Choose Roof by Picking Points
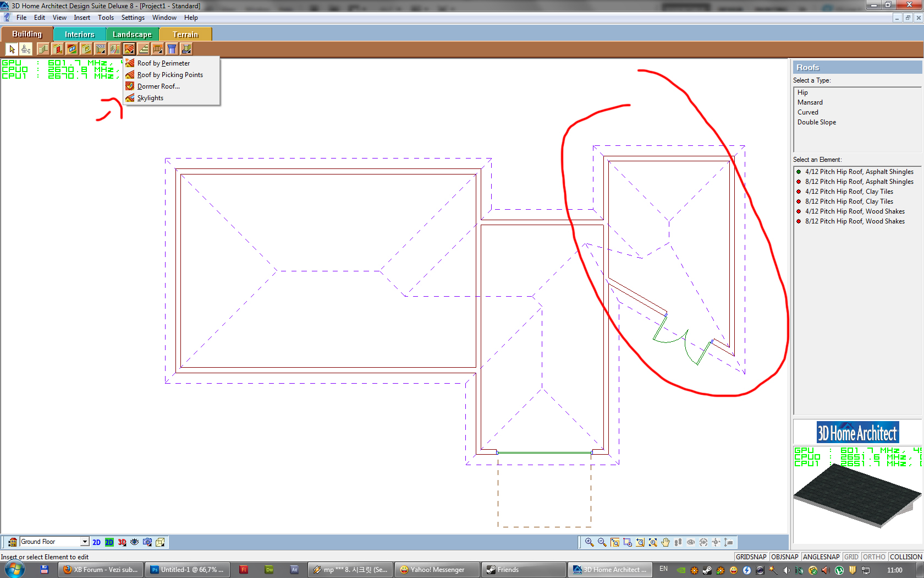The height and width of the screenshot is (578, 924). (x=170, y=75)
